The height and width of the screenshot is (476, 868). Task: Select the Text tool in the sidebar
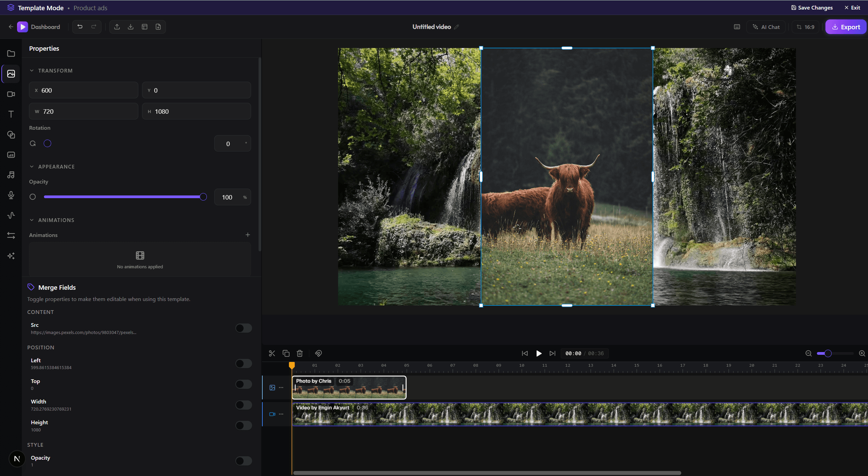[x=11, y=114]
